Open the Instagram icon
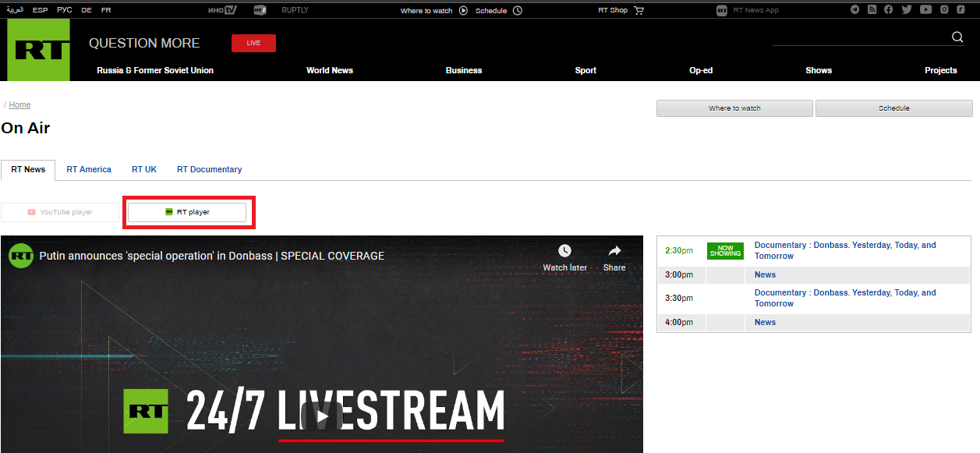Viewport: 980px width, 453px height. pyautogui.click(x=944, y=10)
